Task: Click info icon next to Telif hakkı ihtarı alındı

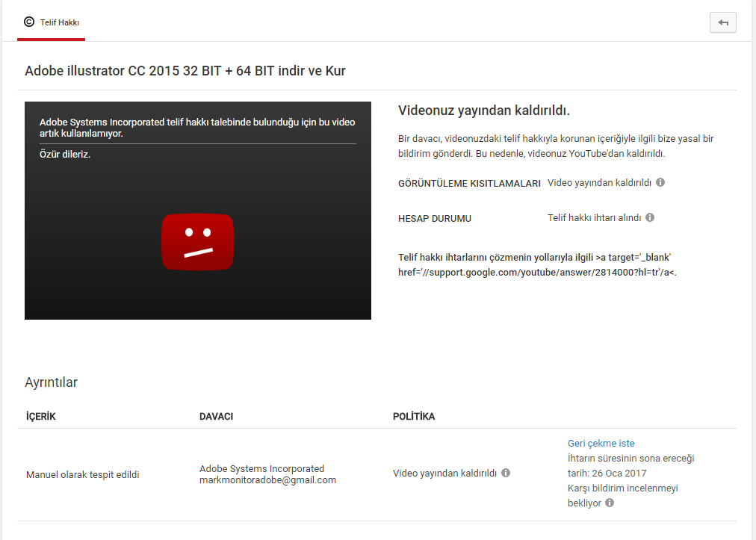Action: coord(650,217)
